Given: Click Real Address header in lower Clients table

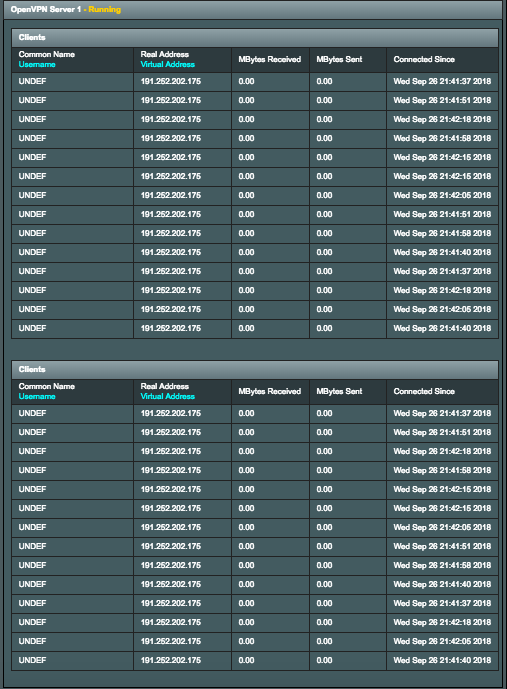Looking at the screenshot, I should [165, 386].
